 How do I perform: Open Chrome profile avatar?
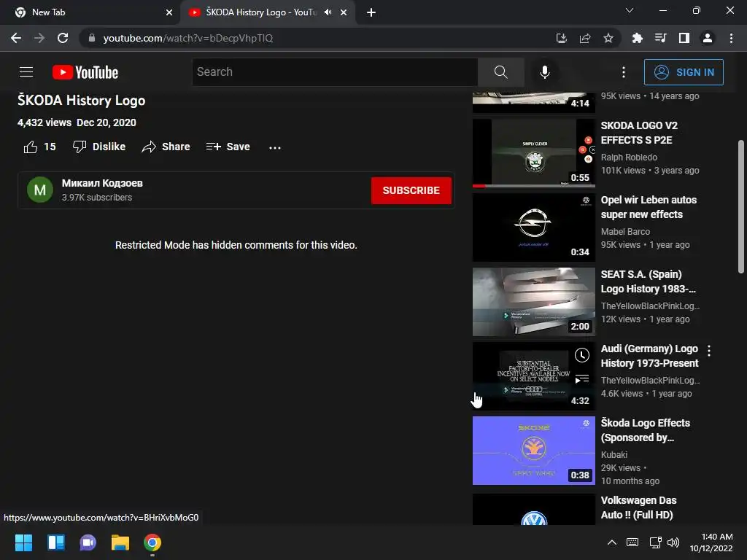708,38
